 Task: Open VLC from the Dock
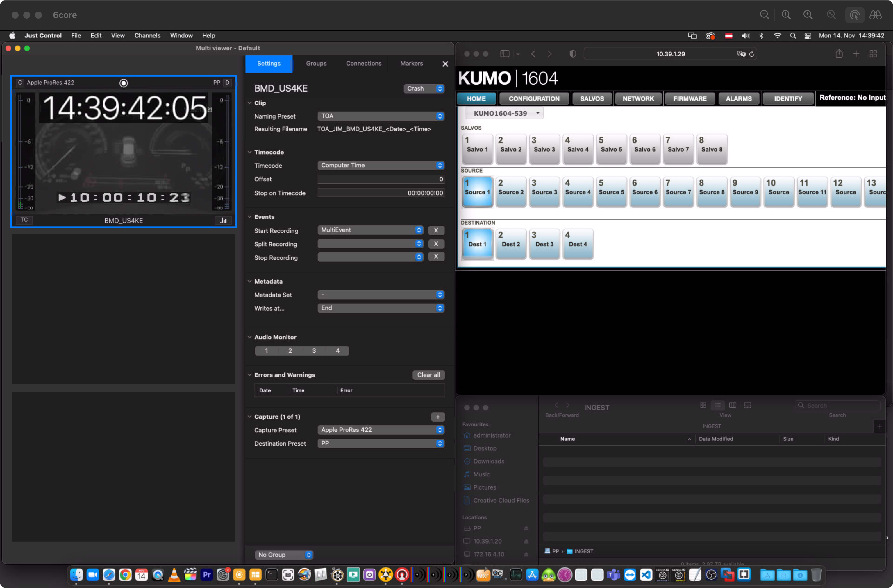coord(174,575)
